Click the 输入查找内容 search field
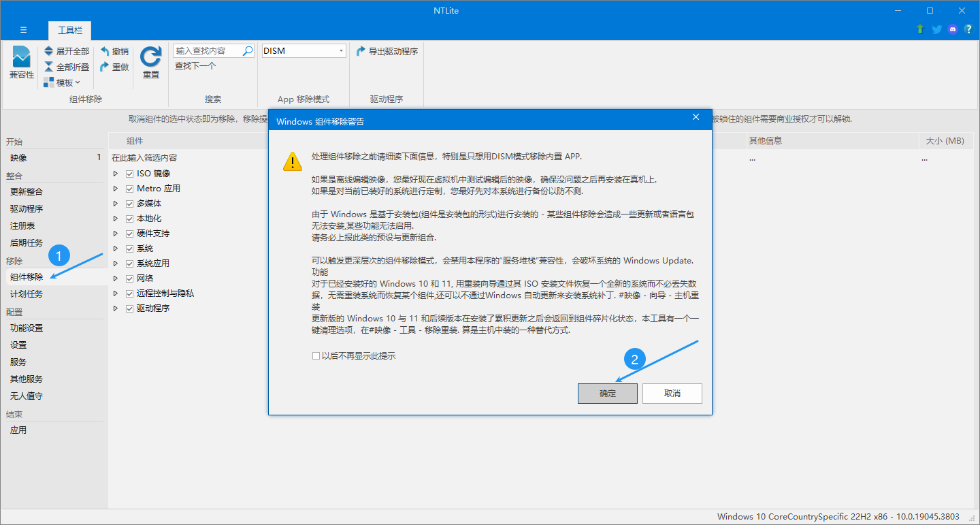980x525 pixels. 208,50
